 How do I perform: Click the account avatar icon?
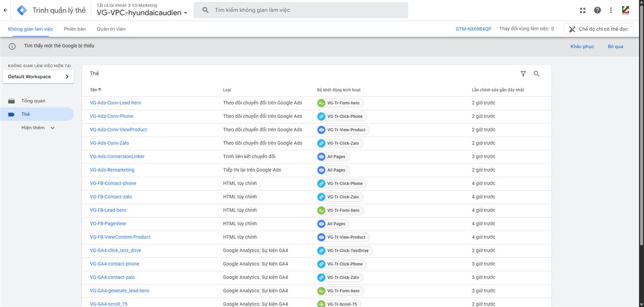pos(626,10)
